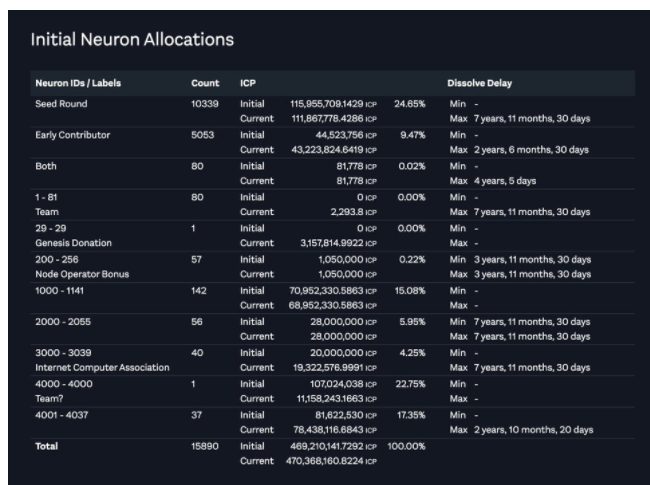Select Early Contributor count 5053
The height and width of the screenshot is (485, 650).
[203, 135]
